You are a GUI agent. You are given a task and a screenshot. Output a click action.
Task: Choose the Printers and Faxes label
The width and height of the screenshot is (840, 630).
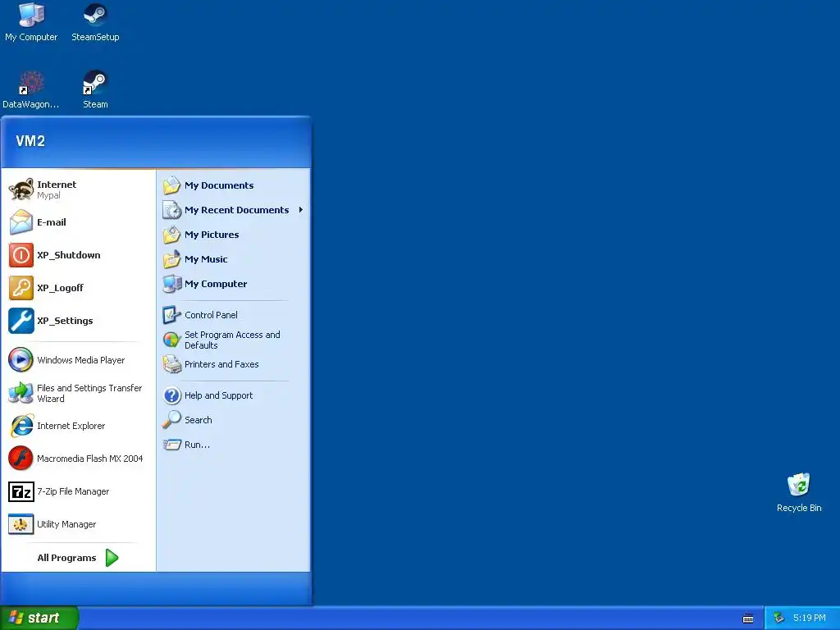coord(221,364)
